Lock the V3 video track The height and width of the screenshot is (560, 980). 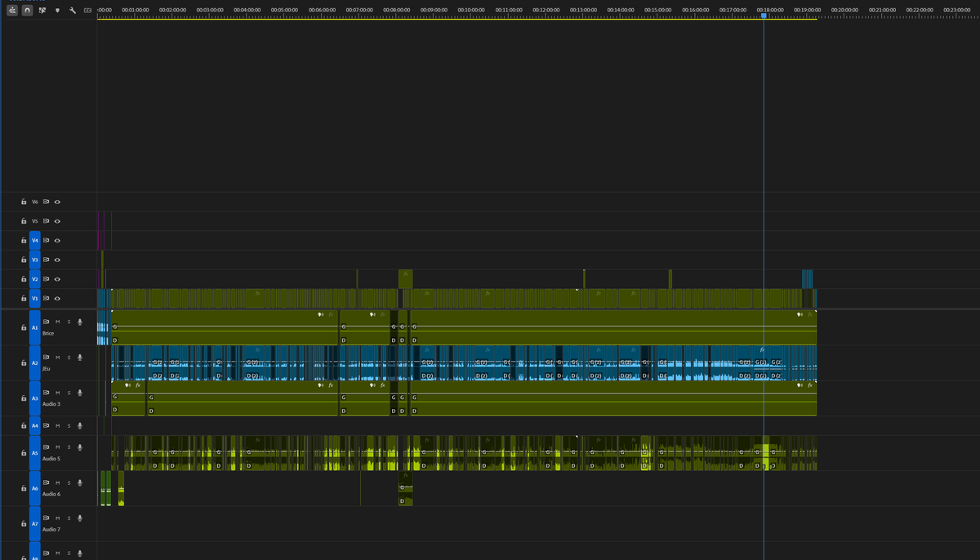pos(24,260)
